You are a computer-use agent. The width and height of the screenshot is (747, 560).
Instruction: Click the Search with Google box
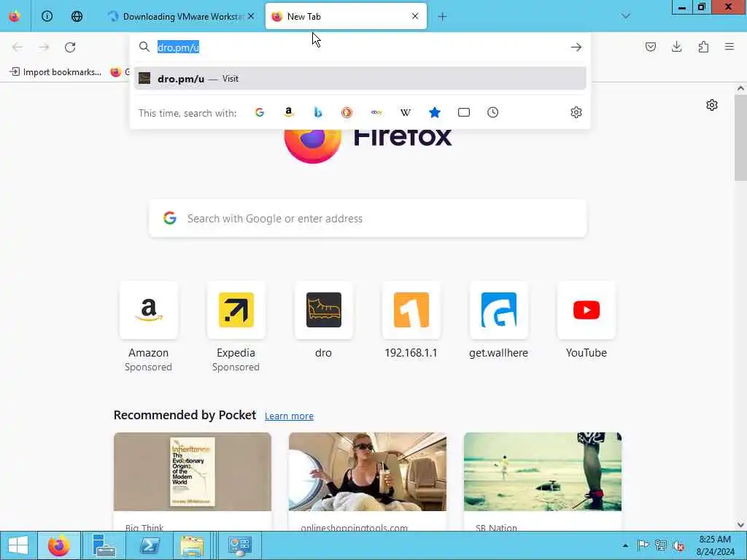point(368,219)
